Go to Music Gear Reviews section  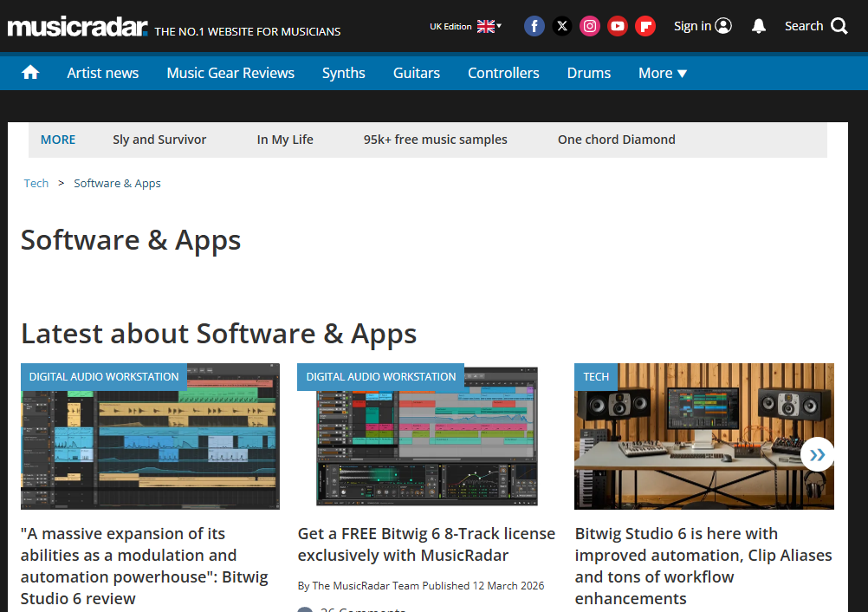230,73
